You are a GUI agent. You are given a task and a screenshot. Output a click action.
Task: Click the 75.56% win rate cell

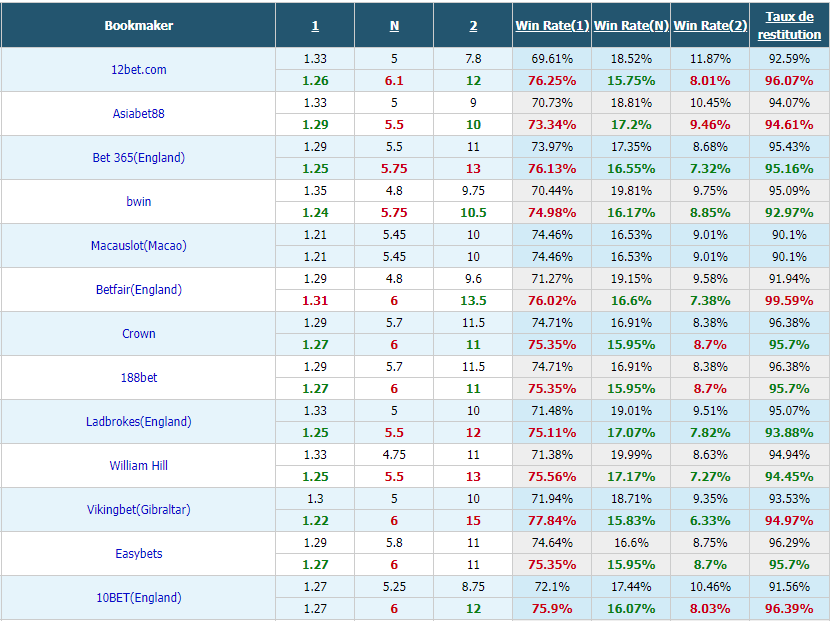coord(552,476)
